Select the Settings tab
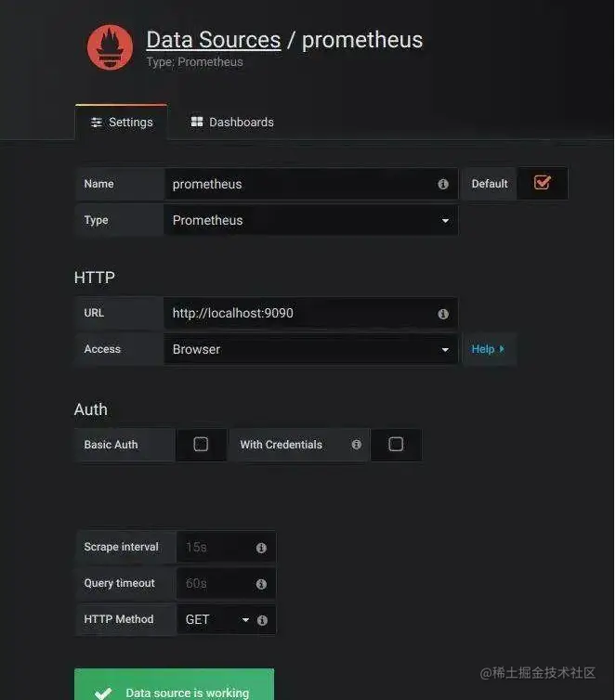This screenshot has height=700, width=616. (122, 123)
